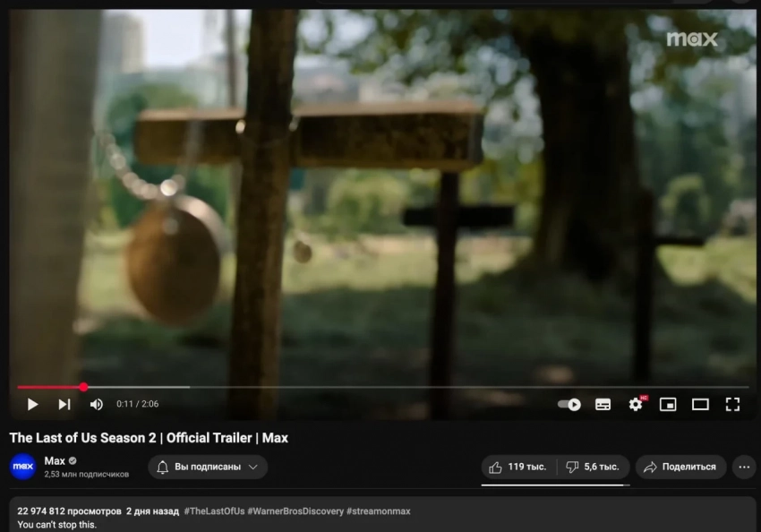Enter fullscreen mode
The width and height of the screenshot is (761, 532).
[732, 404]
